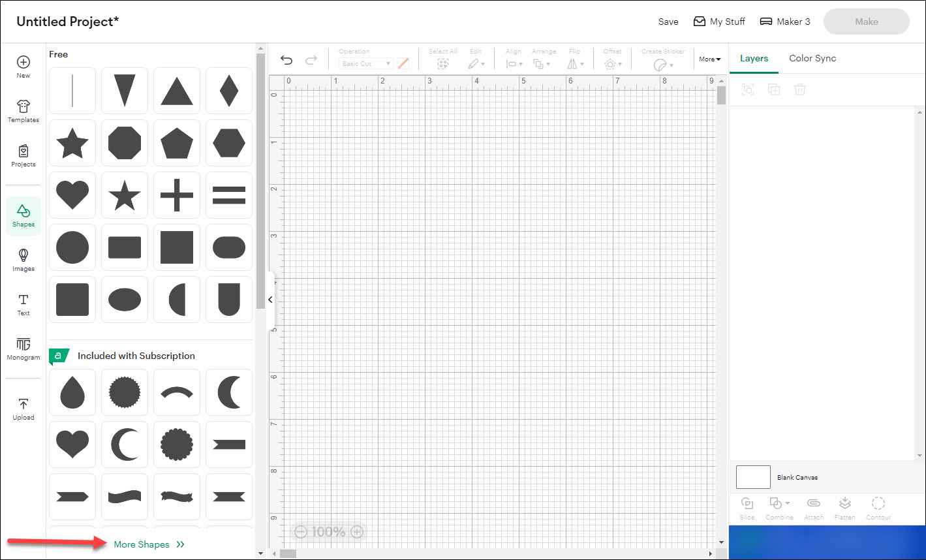
Task: Select the Text tool
Action: (23, 303)
